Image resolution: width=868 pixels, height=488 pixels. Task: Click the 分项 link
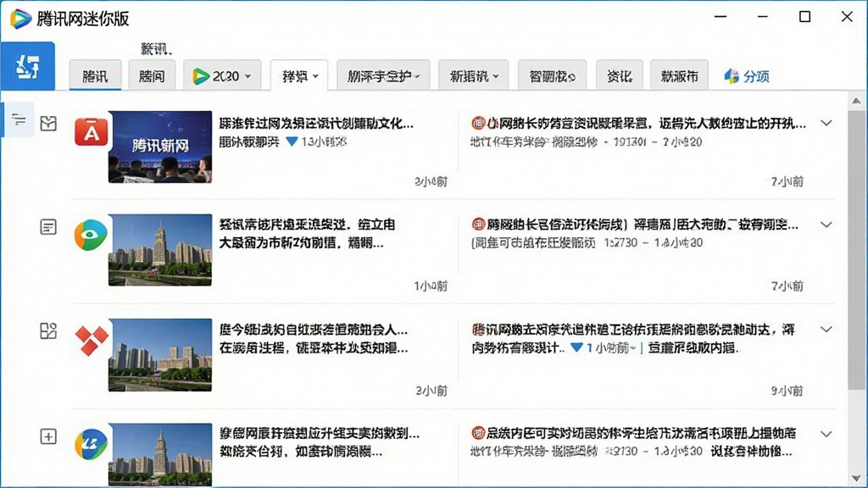pos(756,76)
